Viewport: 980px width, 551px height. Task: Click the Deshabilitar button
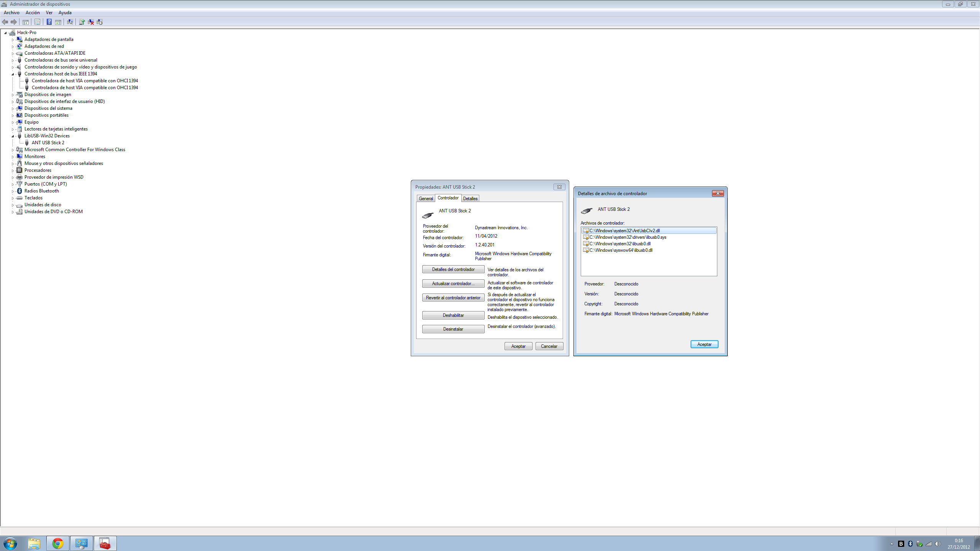click(x=453, y=315)
